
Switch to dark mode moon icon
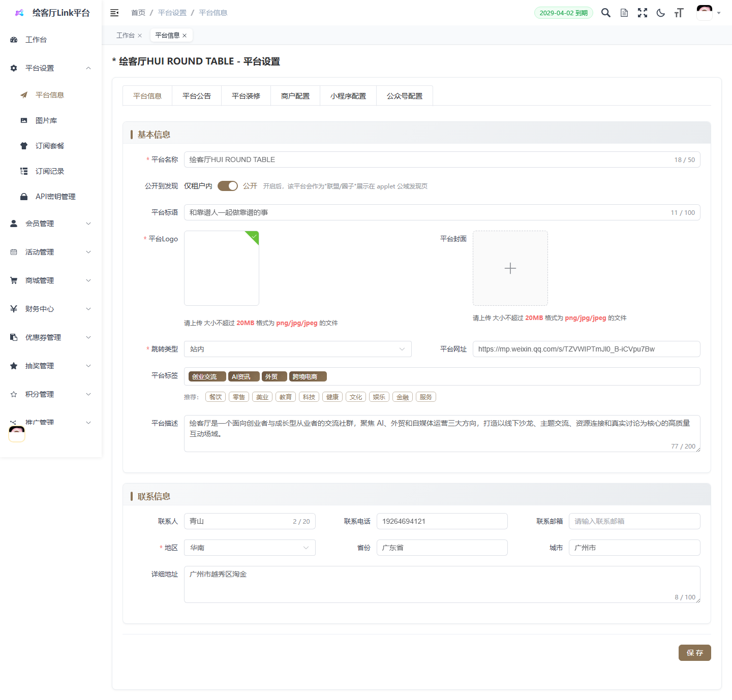coord(661,13)
